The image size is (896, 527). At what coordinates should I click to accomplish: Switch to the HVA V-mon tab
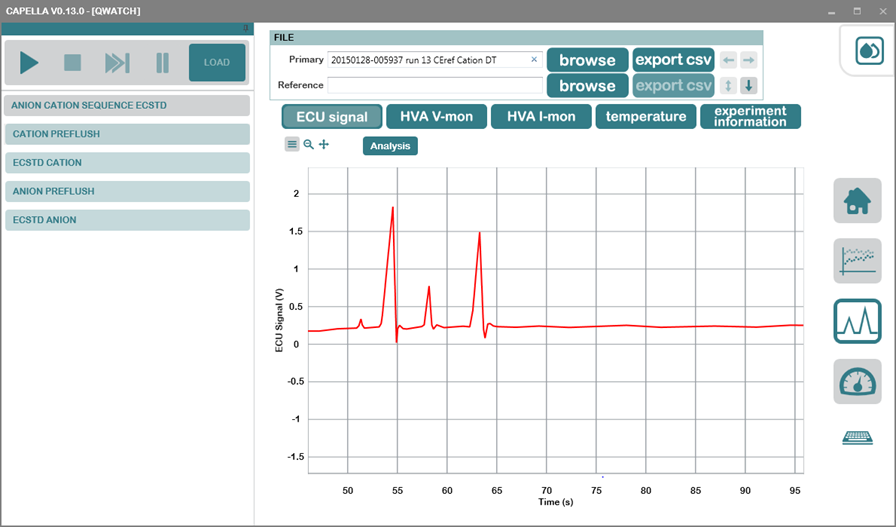tap(437, 117)
